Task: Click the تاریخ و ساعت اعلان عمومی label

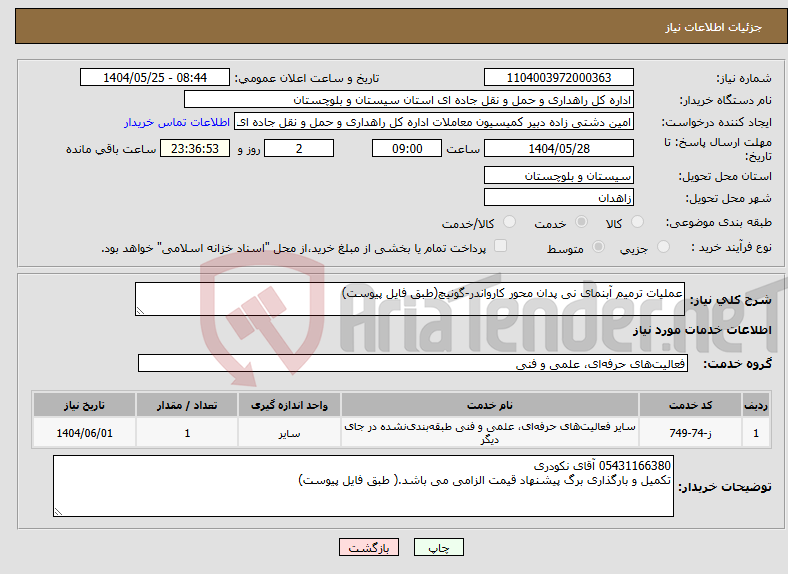Action: (x=307, y=78)
